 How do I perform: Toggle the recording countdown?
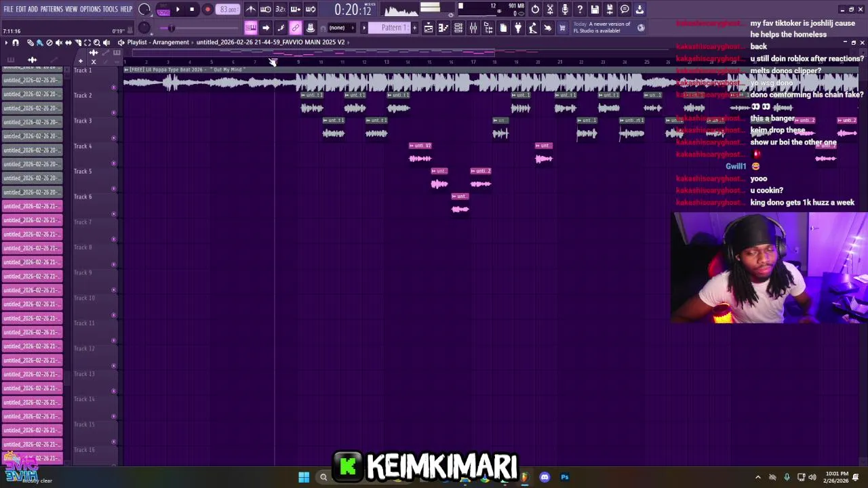(280, 9)
